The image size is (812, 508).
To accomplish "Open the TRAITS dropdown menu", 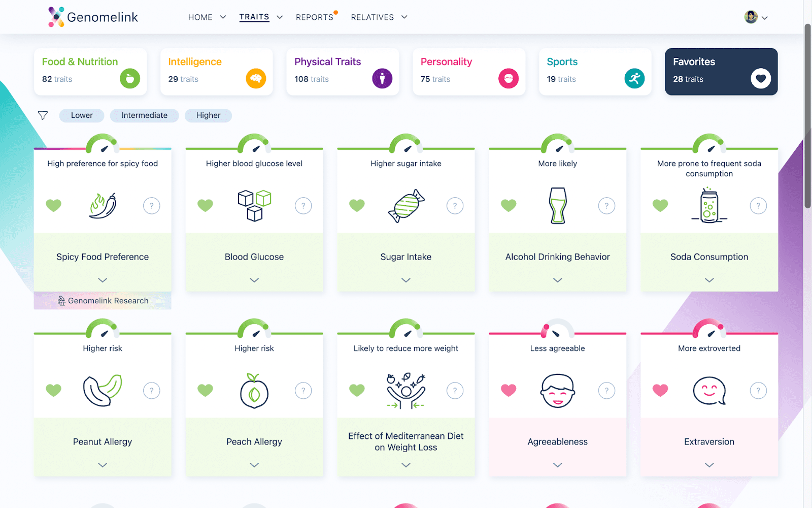I will click(x=260, y=17).
